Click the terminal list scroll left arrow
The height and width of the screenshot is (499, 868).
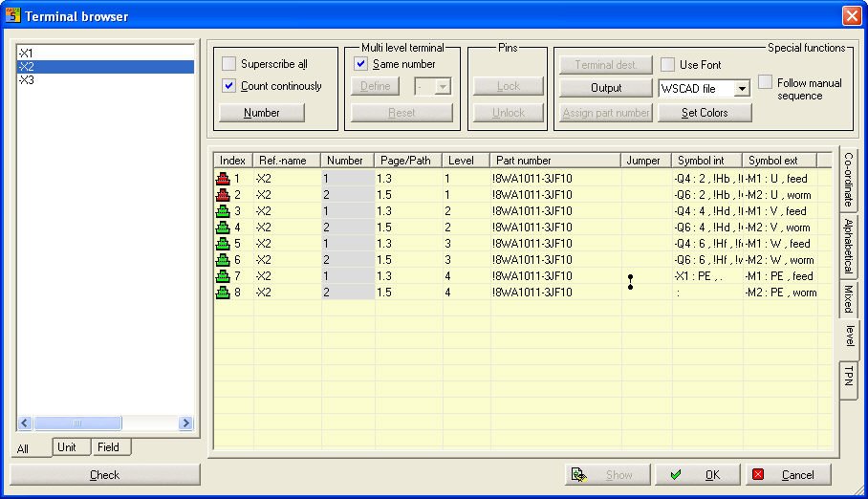click(x=24, y=423)
